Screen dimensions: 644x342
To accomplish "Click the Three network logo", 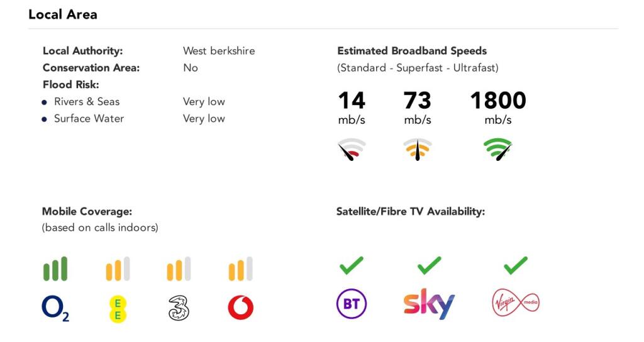I will pyautogui.click(x=179, y=308).
